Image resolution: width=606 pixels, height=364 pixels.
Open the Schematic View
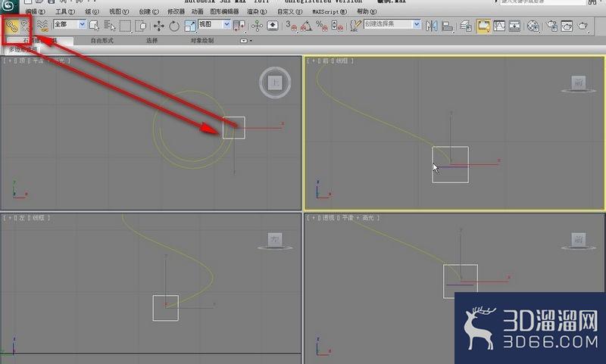point(514,26)
